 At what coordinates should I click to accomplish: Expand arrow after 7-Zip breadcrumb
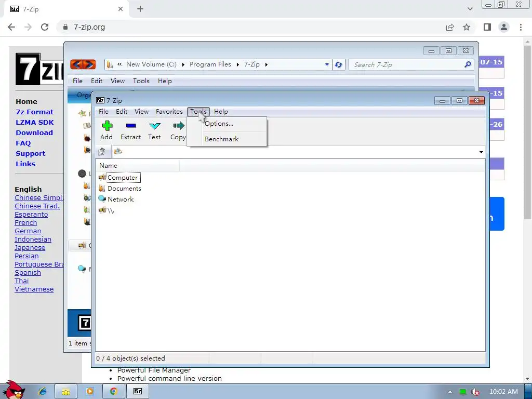[x=267, y=64]
